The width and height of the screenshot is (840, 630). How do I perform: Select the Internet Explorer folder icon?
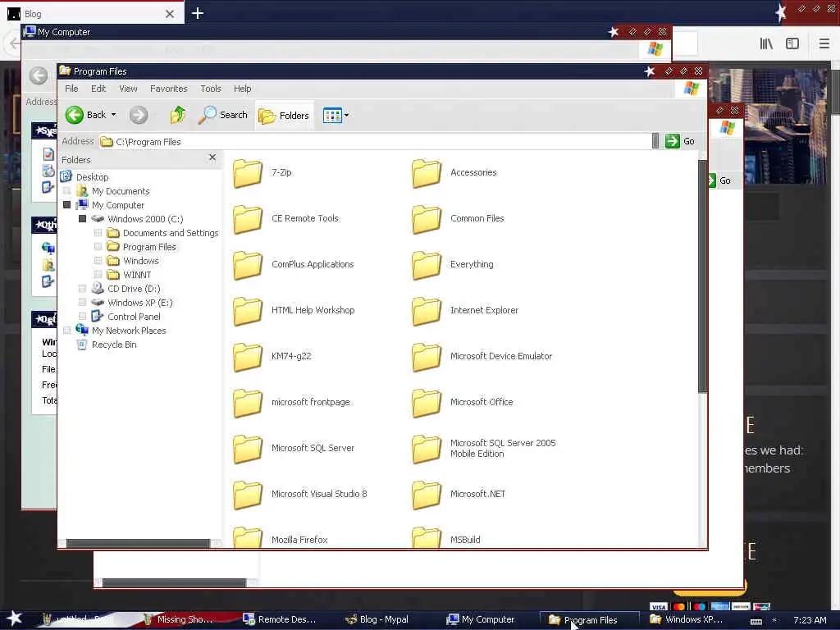427,311
